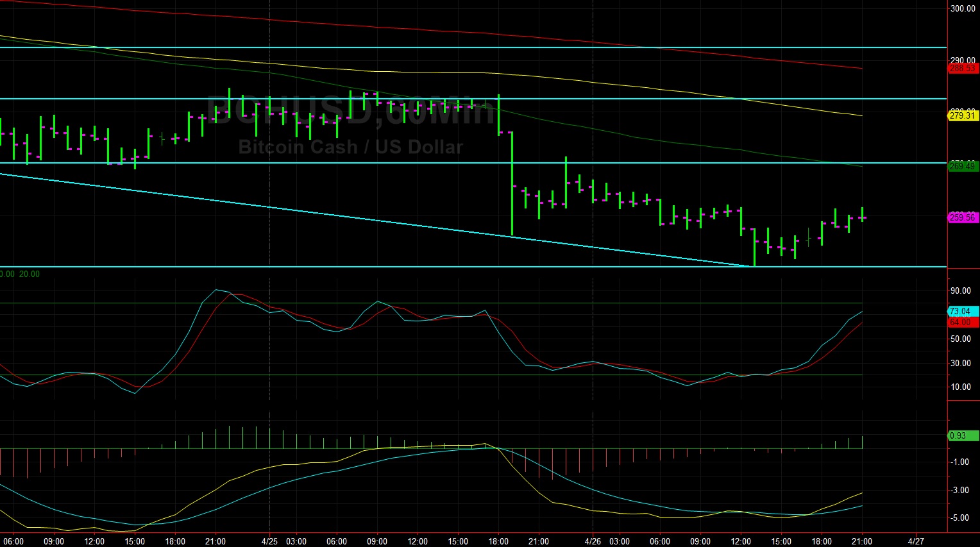Click the 4/26 date label on time axis
Viewport: 980px width, 547px height.
[591, 541]
